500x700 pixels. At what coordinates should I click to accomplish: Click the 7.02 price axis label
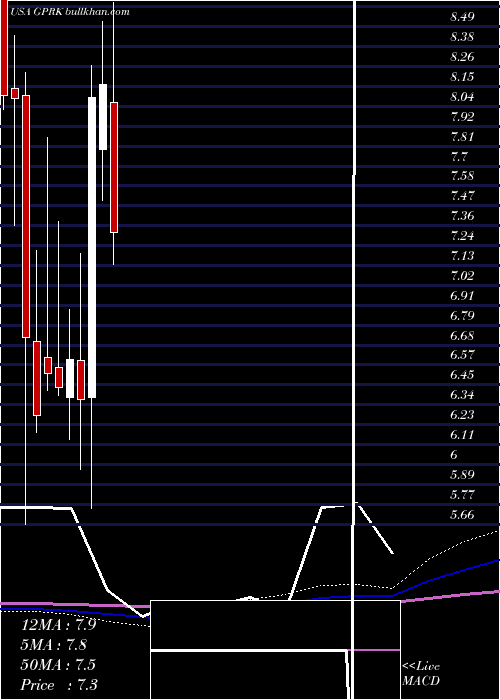click(x=462, y=275)
